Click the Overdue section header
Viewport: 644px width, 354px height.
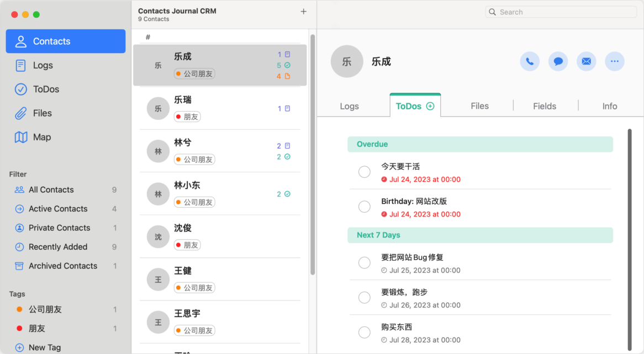pos(480,144)
